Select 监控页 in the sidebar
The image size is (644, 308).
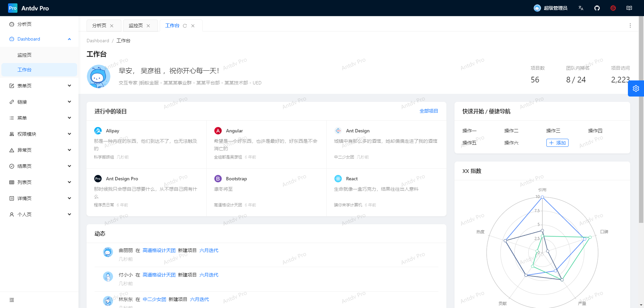pos(24,55)
